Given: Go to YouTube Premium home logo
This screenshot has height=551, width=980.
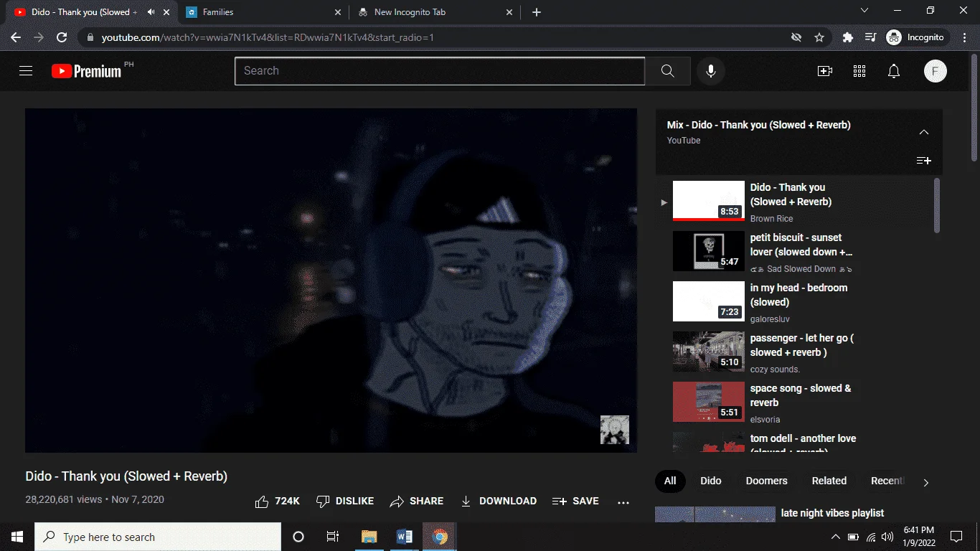Looking at the screenshot, I should (x=86, y=71).
